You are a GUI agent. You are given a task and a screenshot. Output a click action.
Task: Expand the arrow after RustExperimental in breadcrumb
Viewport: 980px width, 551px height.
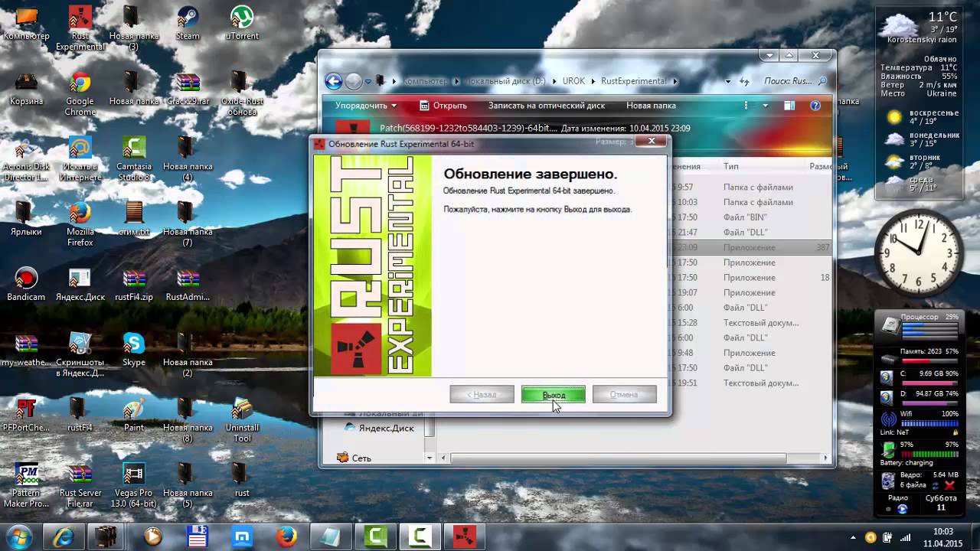674,81
